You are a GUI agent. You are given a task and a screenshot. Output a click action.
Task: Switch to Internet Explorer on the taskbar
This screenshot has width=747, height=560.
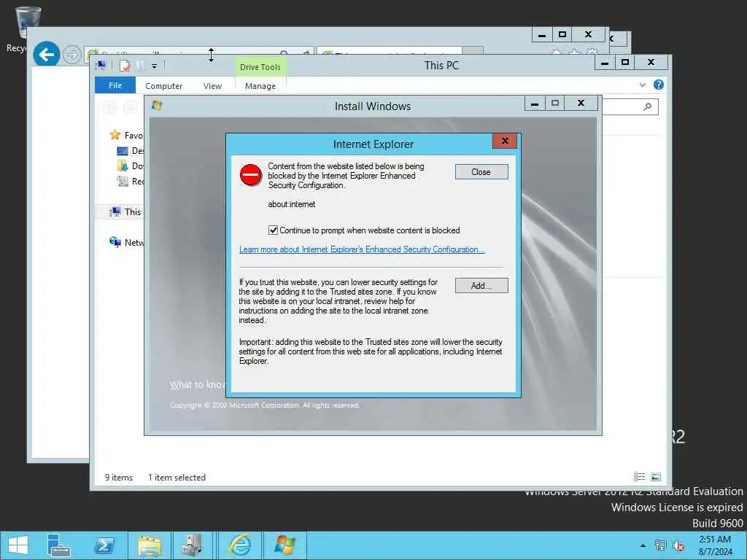pos(239,545)
